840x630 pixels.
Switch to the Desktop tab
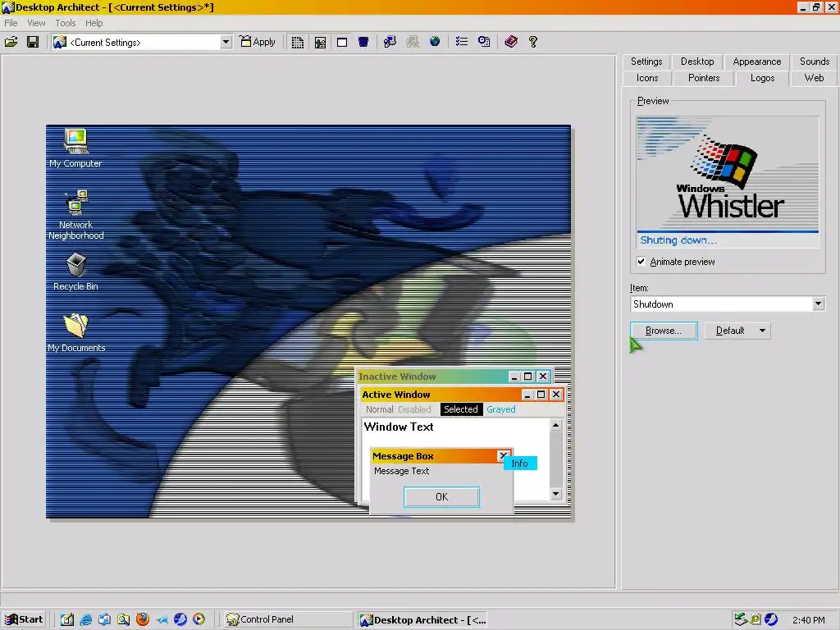tap(697, 61)
